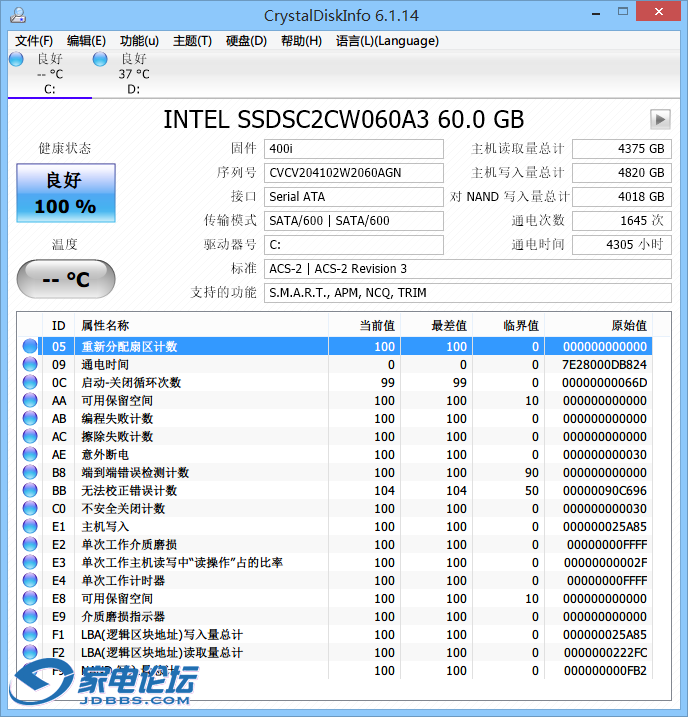Click the 支持的功能 field with S.M.A.R.T., APM

468,293
